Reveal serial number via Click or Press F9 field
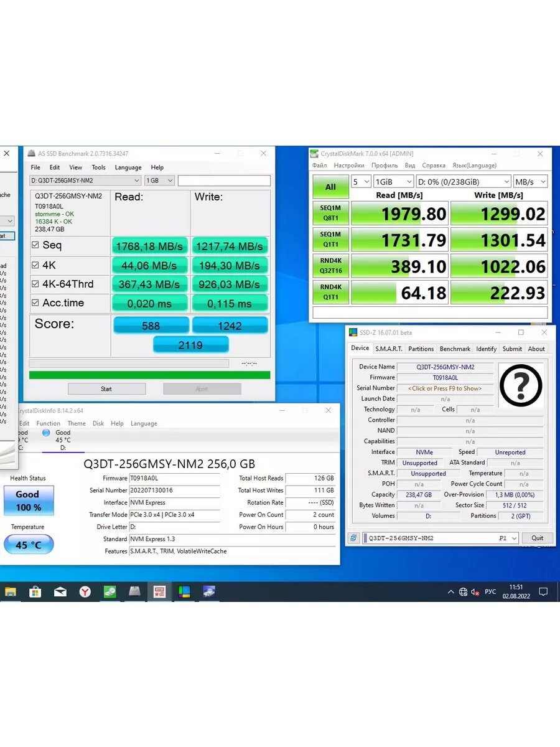The width and height of the screenshot is (560, 747). click(445, 388)
